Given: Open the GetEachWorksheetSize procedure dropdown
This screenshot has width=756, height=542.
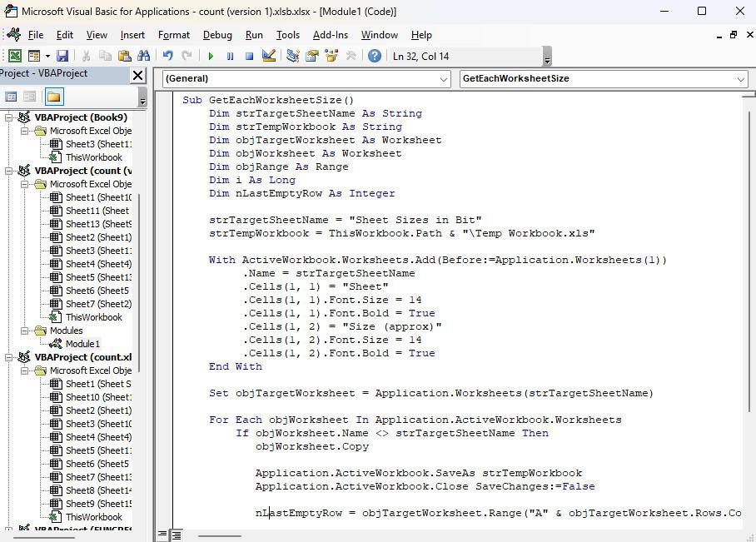Looking at the screenshot, I should click(x=739, y=79).
